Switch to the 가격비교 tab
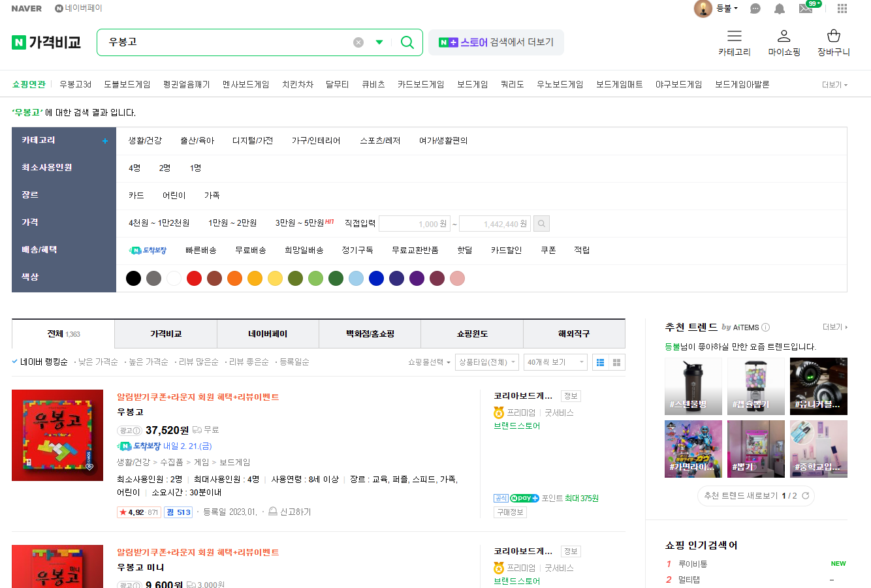 pos(166,334)
